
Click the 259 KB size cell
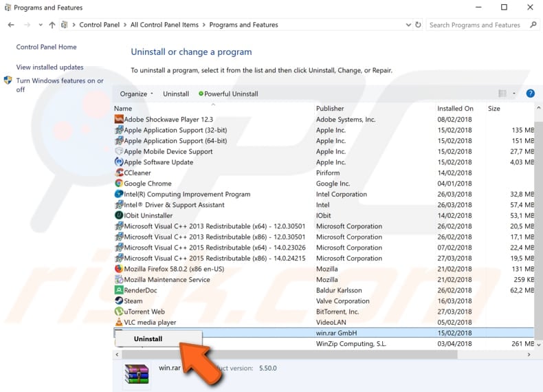click(x=524, y=279)
